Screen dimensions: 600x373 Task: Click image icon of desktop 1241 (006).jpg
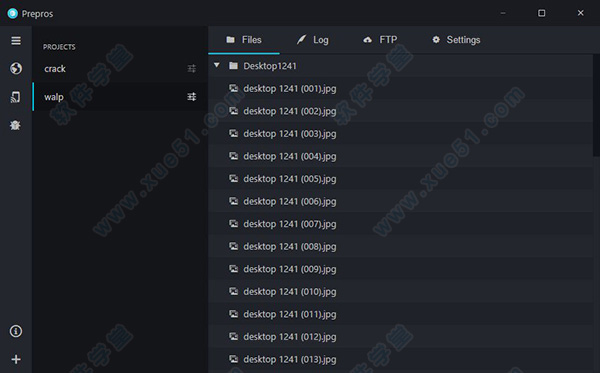click(233, 201)
